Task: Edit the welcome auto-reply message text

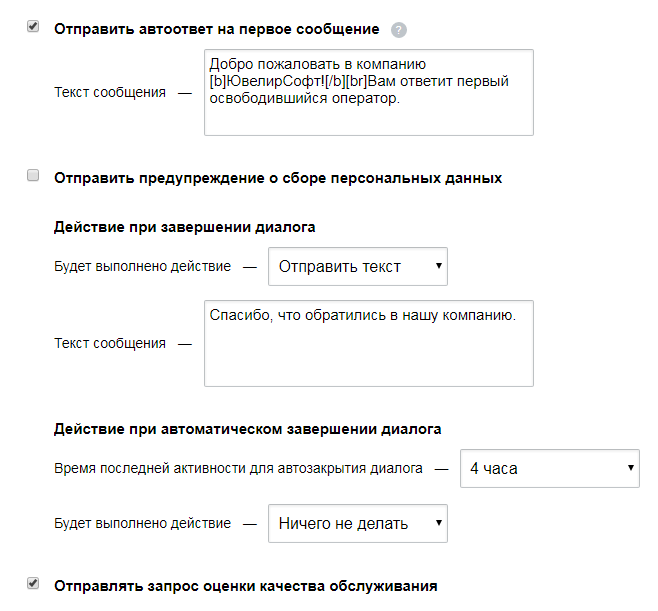Action: coord(369,92)
